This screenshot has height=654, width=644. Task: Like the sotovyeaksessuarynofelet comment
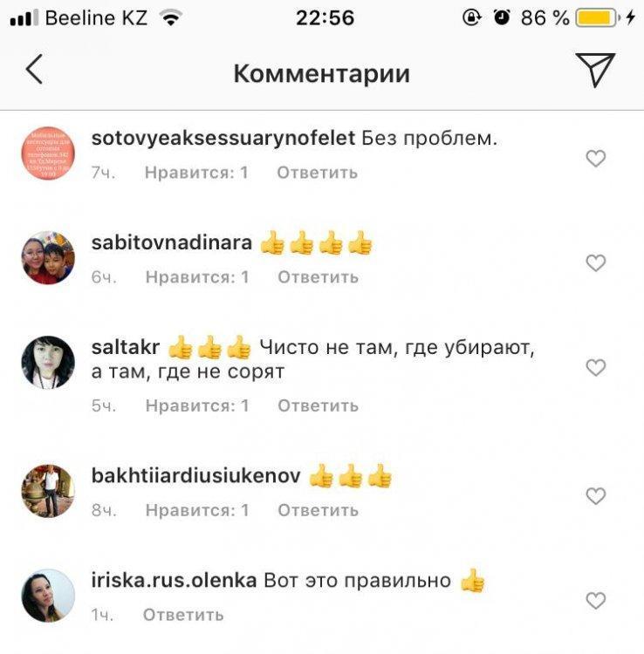pos(596,159)
